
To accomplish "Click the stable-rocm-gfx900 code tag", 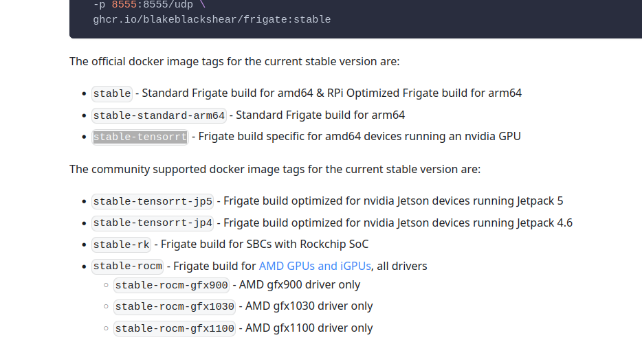I will point(172,285).
